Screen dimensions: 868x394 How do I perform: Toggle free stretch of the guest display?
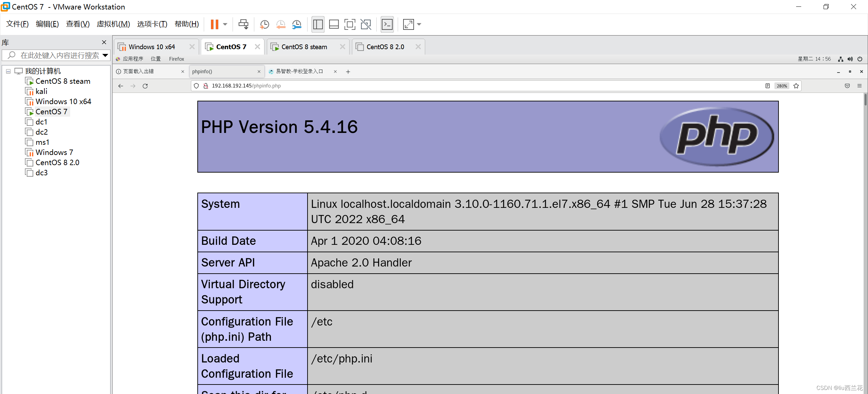366,24
